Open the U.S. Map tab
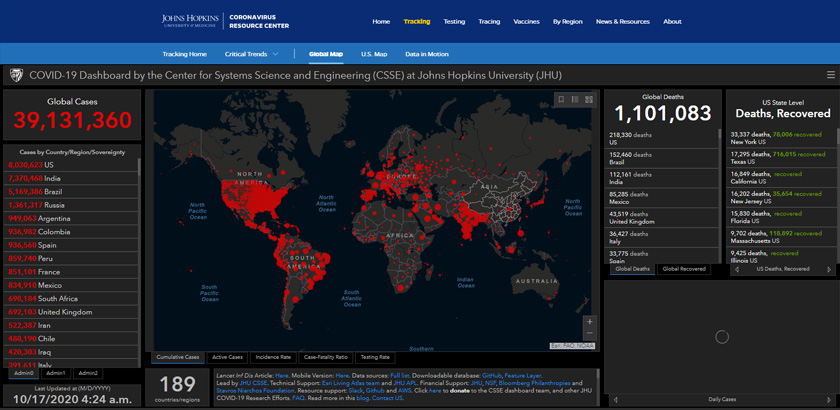This screenshot has height=410, width=840. tap(374, 54)
